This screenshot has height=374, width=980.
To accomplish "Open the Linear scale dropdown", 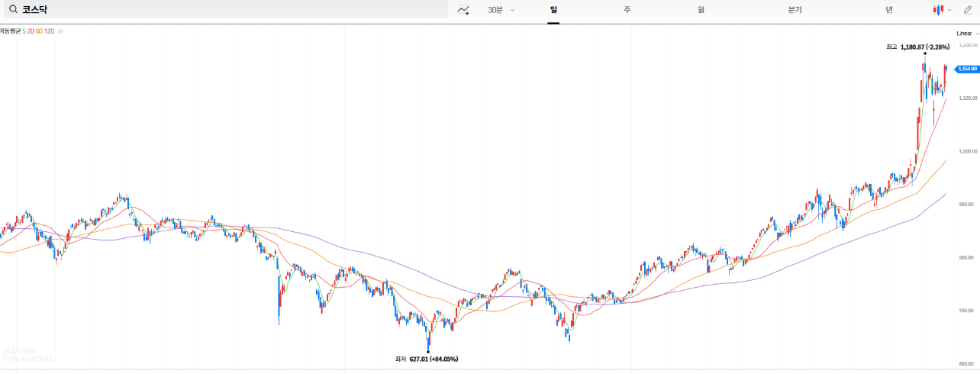I will [x=967, y=34].
